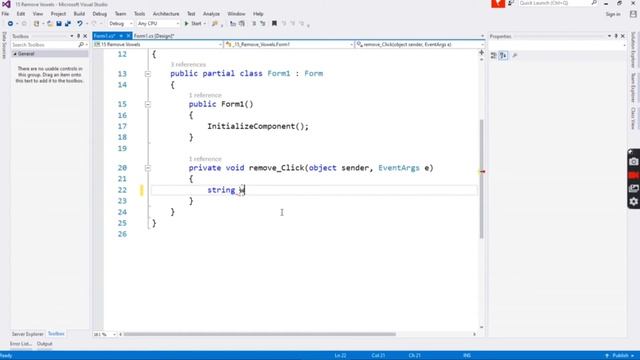Open recorder overlay settings gear

pos(633,202)
